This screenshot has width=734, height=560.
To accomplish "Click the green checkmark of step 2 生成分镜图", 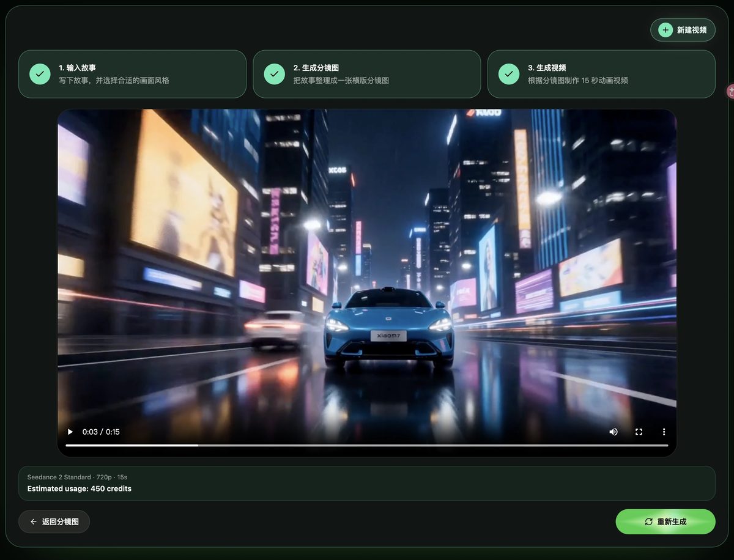I will click(274, 74).
